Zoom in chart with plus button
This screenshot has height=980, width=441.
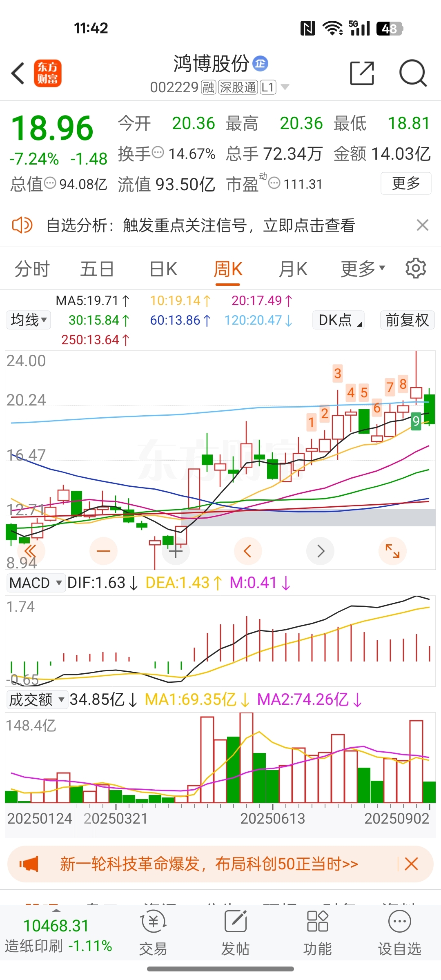[176, 551]
